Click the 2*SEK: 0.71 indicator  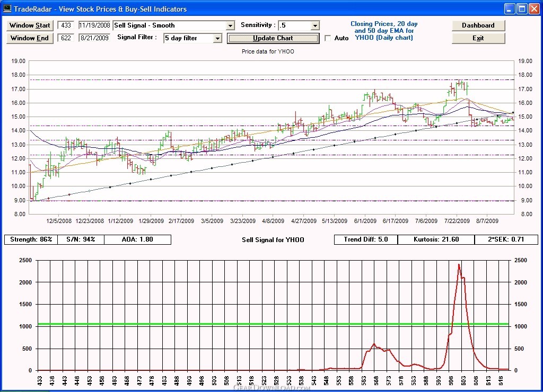(x=506, y=239)
